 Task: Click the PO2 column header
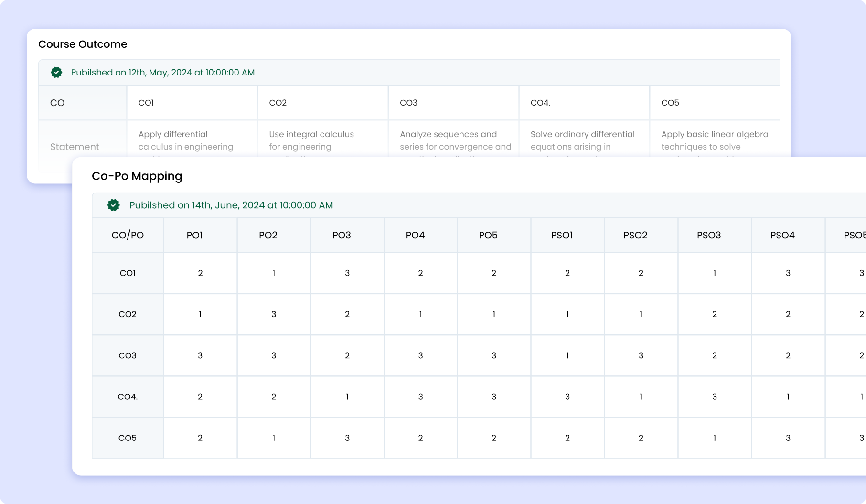tap(274, 236)
